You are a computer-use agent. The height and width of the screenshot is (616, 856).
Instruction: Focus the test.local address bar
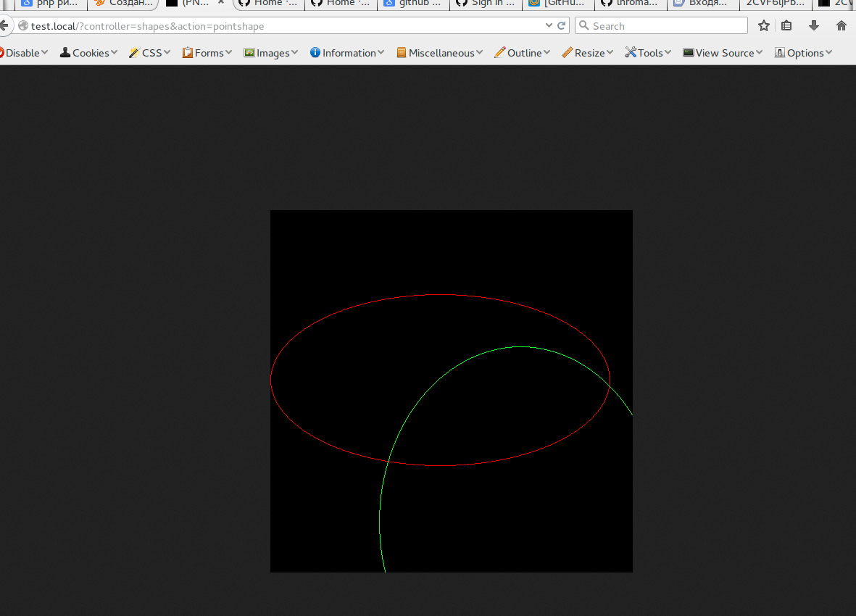tap(284, 25)
